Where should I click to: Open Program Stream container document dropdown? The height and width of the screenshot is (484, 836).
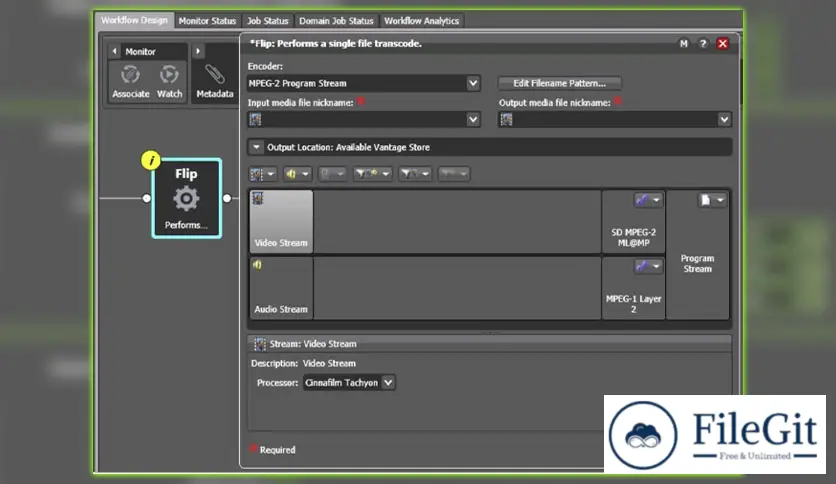[x=712, y=200]
